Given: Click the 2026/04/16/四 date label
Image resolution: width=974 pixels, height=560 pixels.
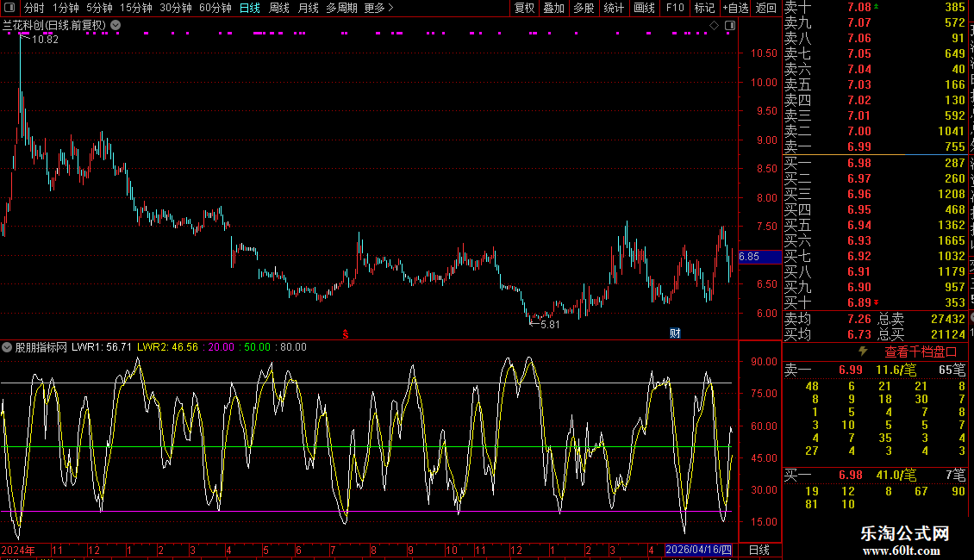Looking at the screenshot, I should point(698,550).
